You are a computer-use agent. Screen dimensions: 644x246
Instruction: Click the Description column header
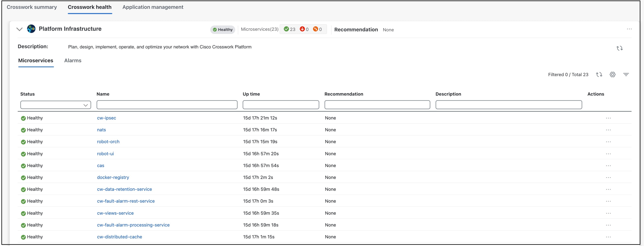448,94
